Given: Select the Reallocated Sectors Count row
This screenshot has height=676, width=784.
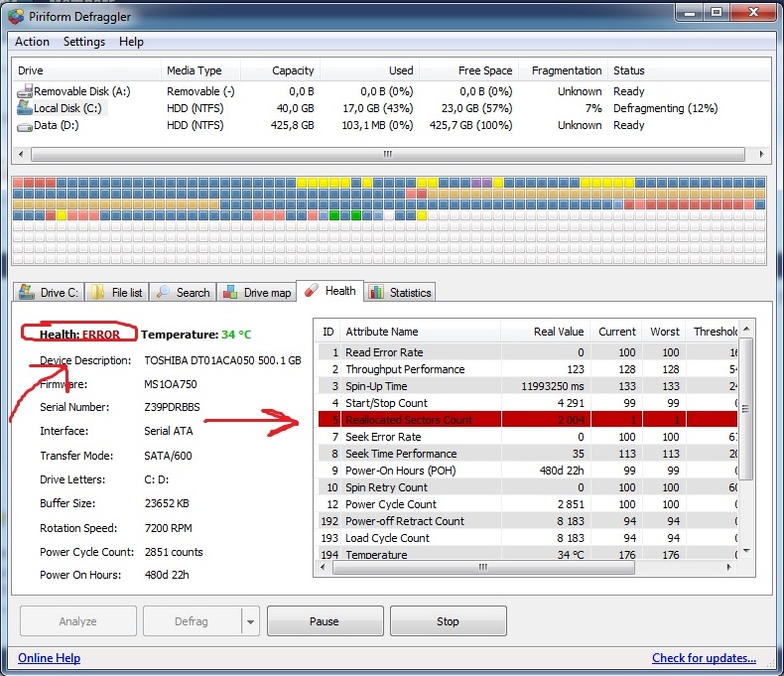Looking at the screenshot, I should [x=528, y=420].
